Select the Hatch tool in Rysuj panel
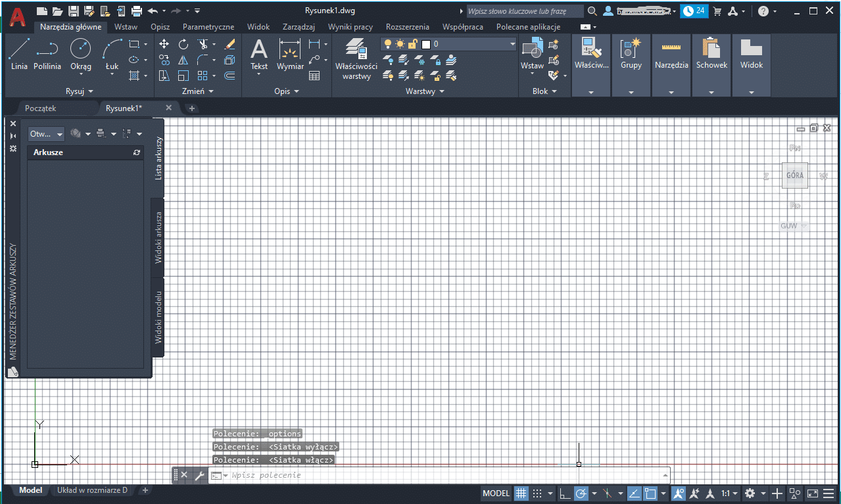 tap(134, 76)
